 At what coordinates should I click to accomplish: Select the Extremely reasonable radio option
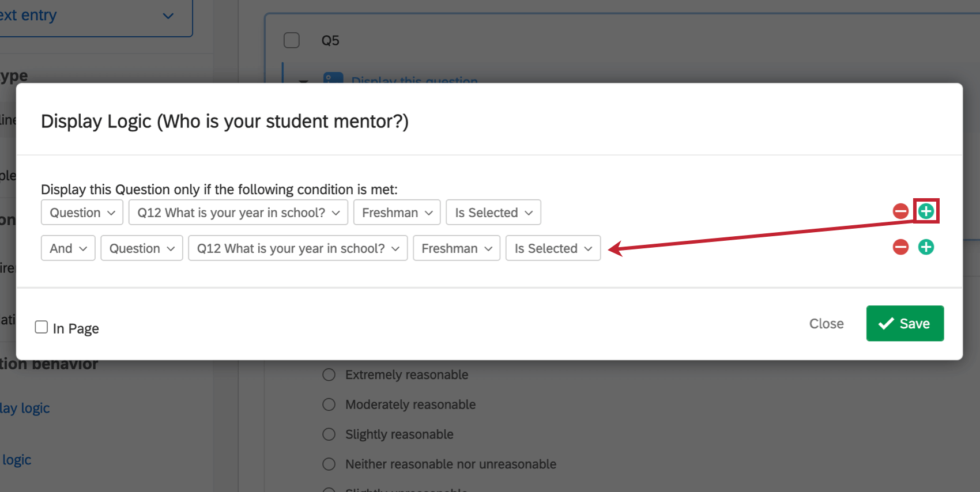click(329, 375)
